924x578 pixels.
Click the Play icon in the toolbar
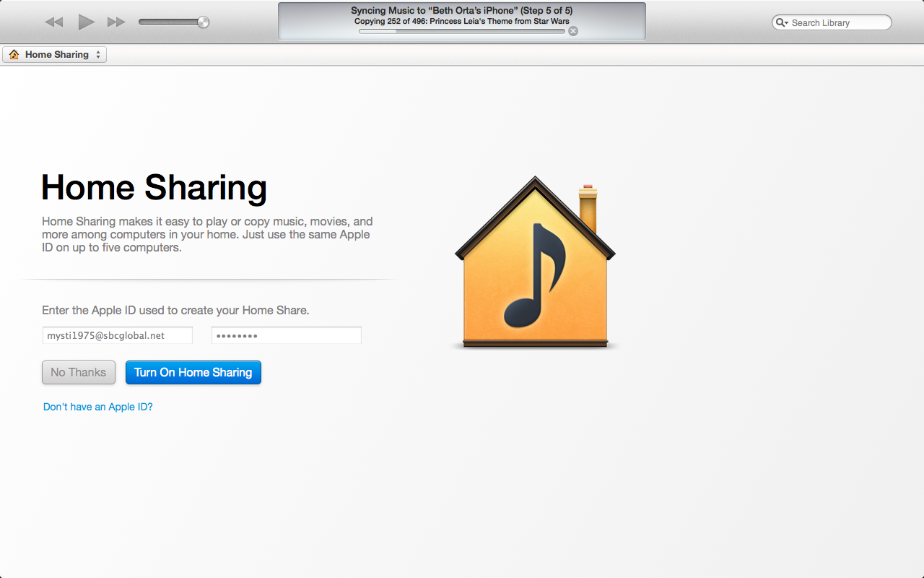click(x=85, y=22)
